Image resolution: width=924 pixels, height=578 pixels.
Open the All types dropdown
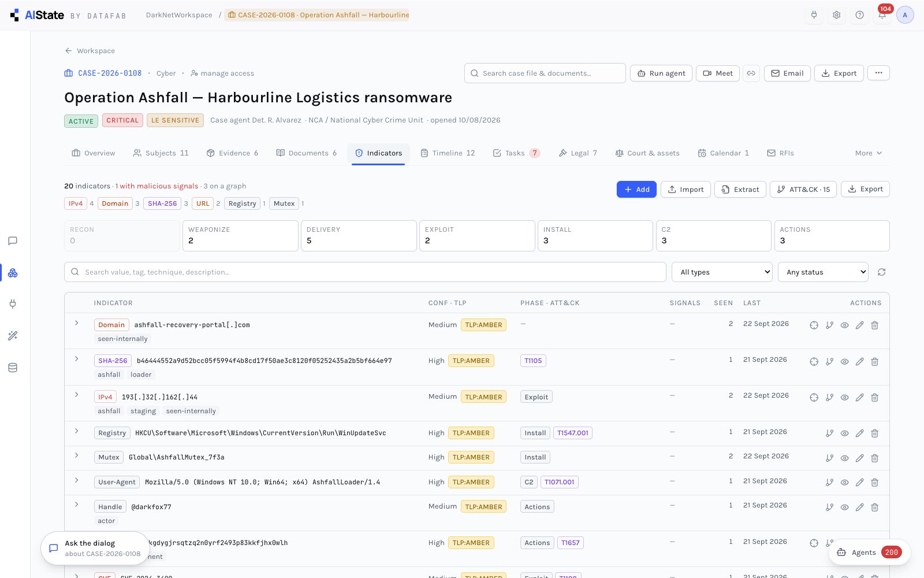(x=722, y=272)
